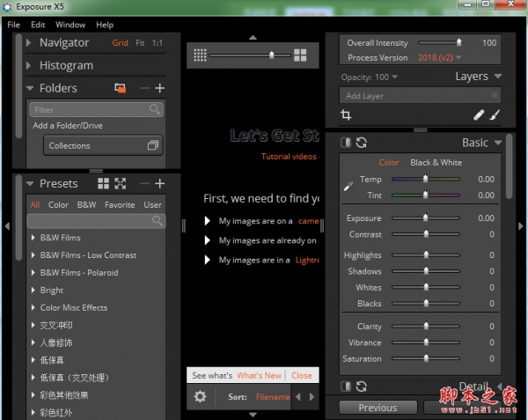The width and height of the screenshot is (528, 420).
Task: Click the Collections stacked windows icon
Action: coord(153,145)
